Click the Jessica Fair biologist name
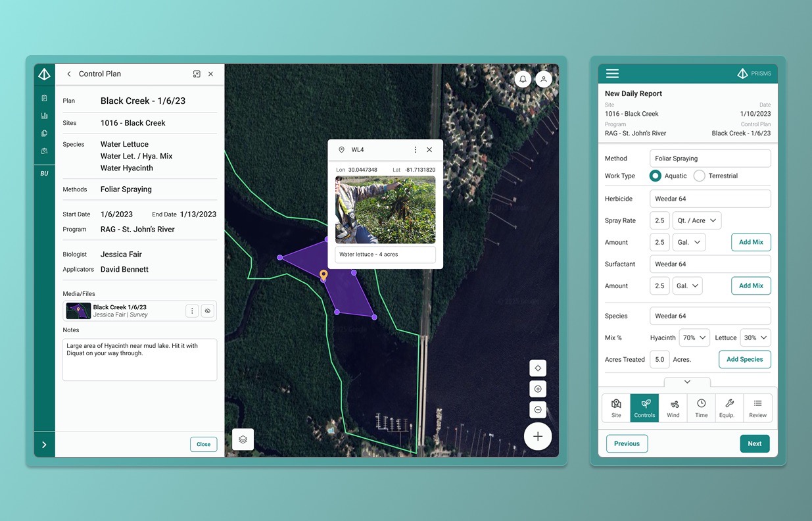Image resolution: width=812 pixels, height=521 pixels. point(121,254)
